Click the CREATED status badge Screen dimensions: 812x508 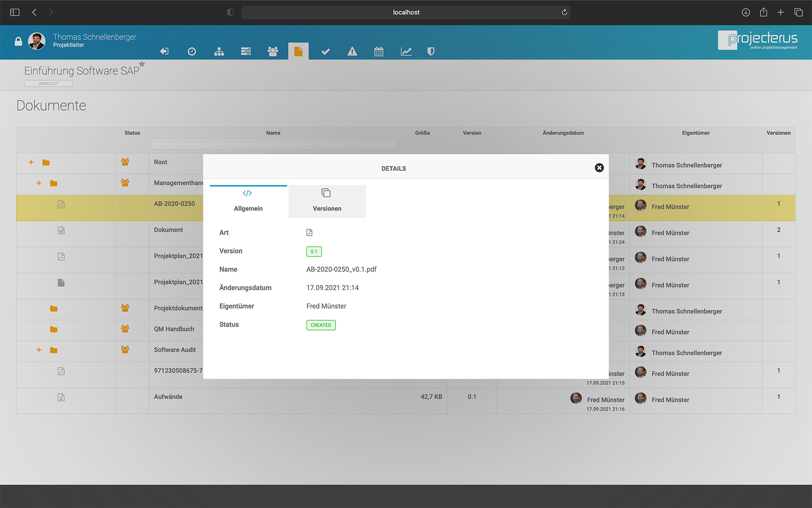tap(320, 325)
